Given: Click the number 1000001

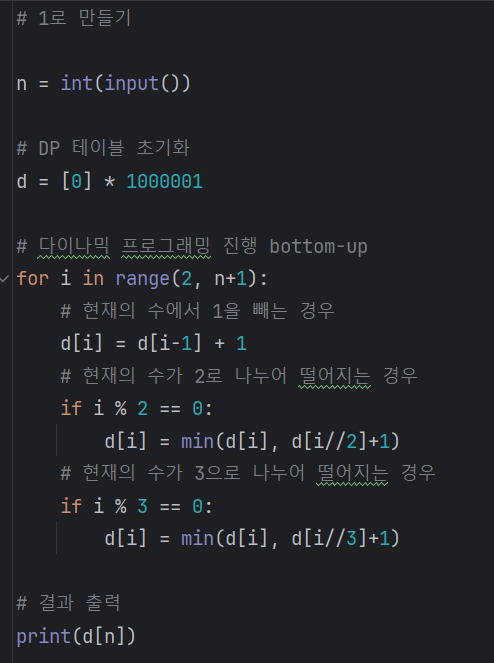Looking at the screenshot, I should (x=165, y=181).
